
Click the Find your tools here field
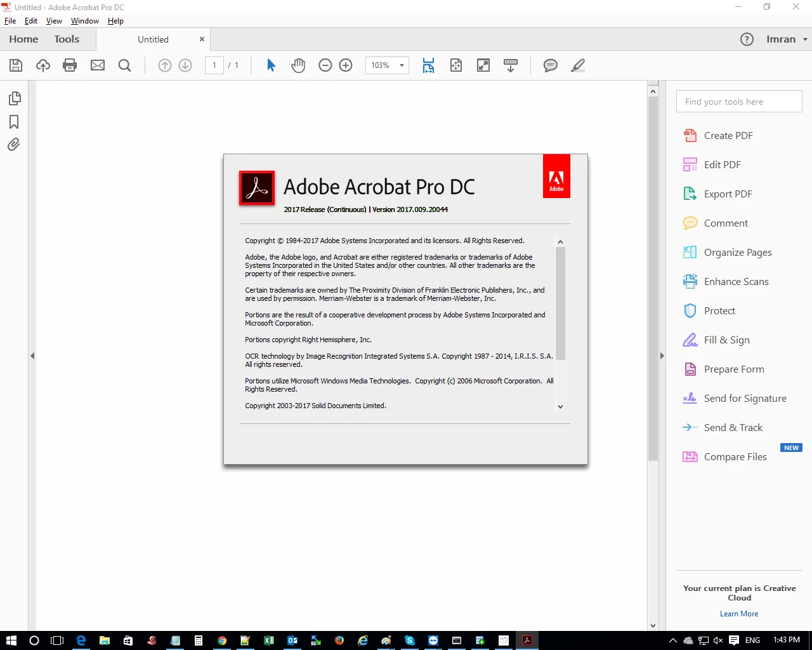tap(739, 102)
